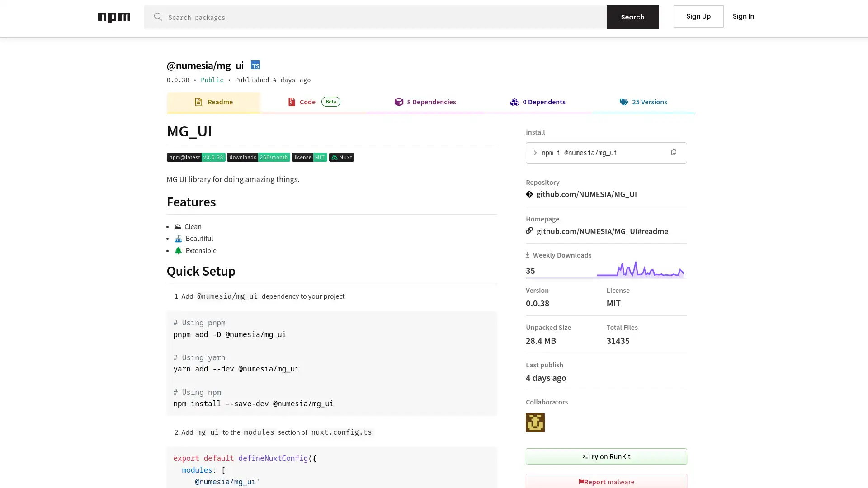Click the 'export default defineNuxtConfig' code line
This screenshot has width=868, height=488.
[245, 458]
